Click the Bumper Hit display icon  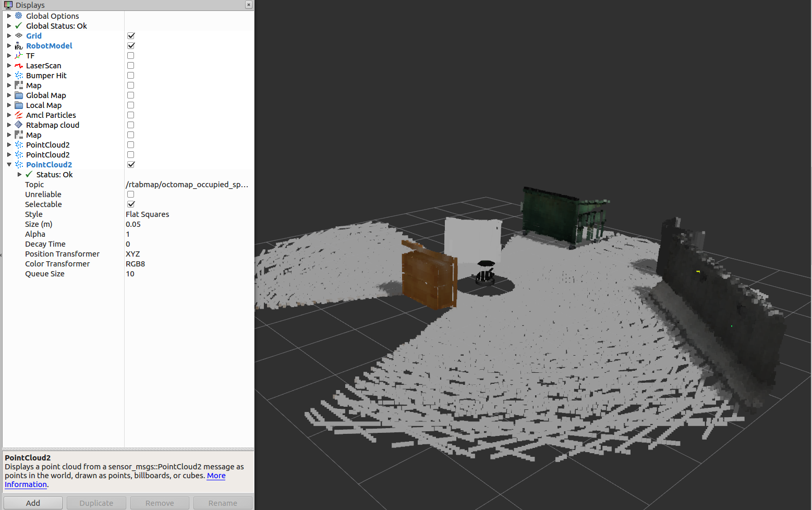click(18, 75)
